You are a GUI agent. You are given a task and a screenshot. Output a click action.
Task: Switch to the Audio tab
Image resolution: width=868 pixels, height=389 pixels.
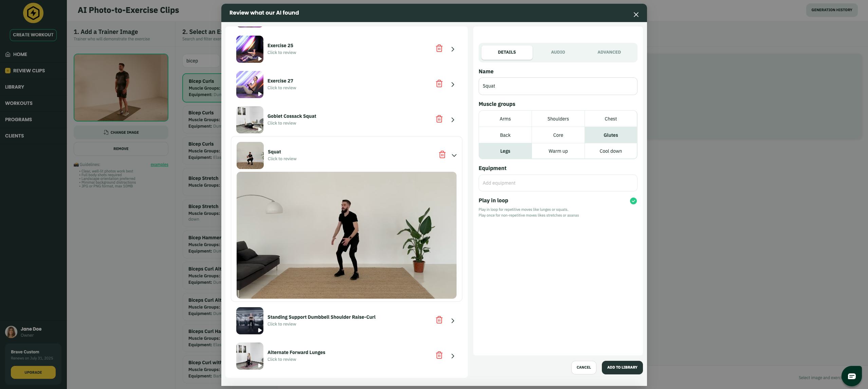point(558,52)
